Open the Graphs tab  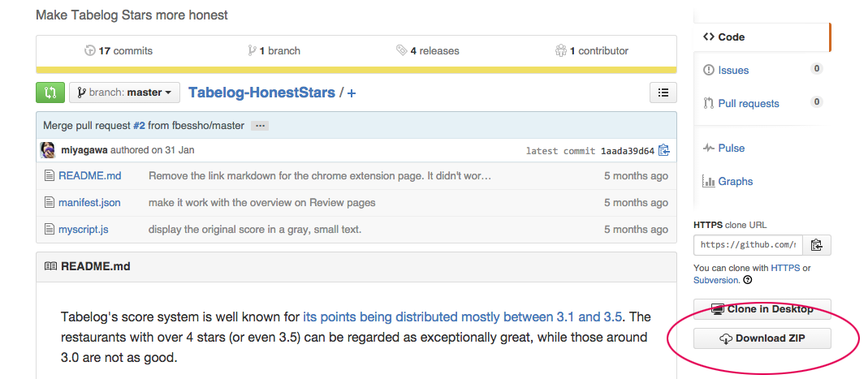[x=735, y=181]
